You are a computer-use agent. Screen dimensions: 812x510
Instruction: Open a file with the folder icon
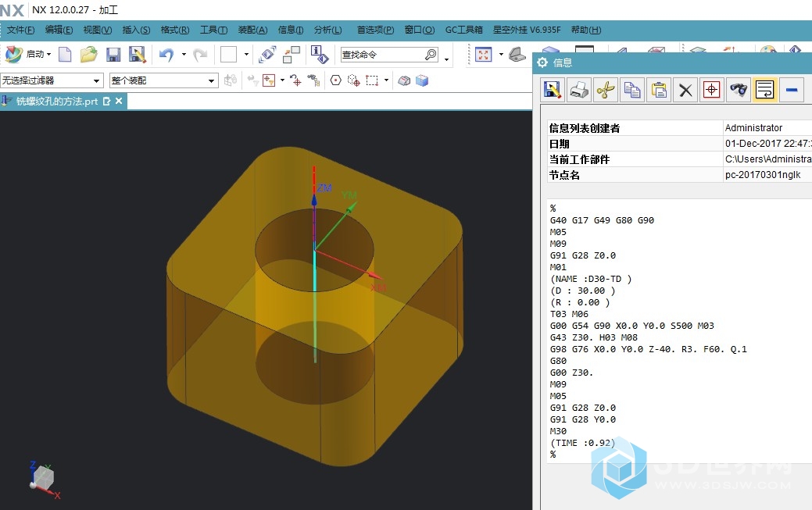click(88, 54)
